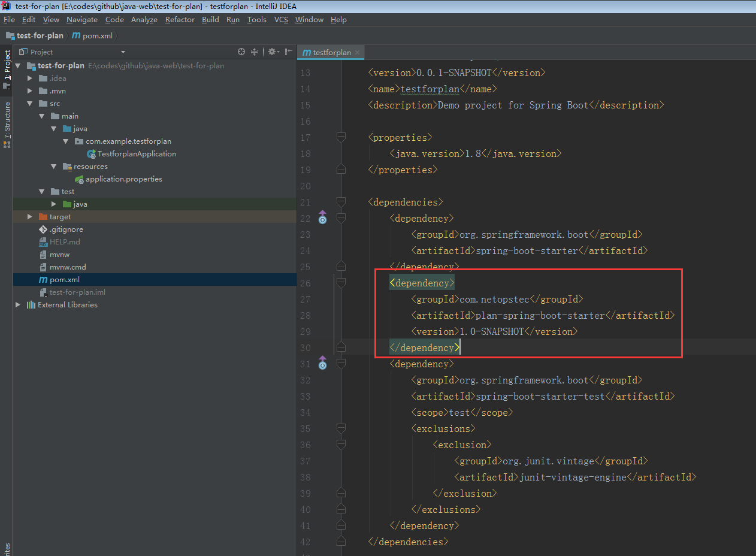Click the collapse all icon in Project panel
This screenshot has height=556, width=756.
pos(254,52)
